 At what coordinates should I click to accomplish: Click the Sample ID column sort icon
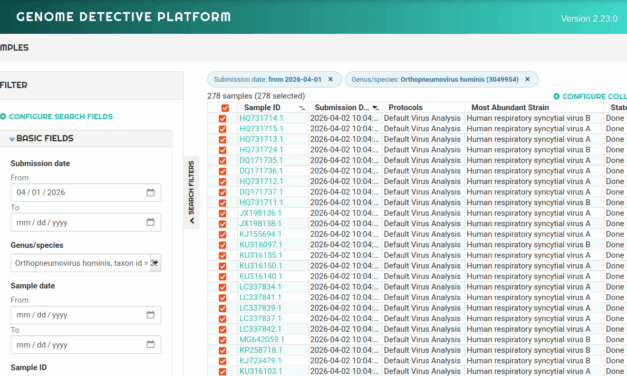point(302,108)
